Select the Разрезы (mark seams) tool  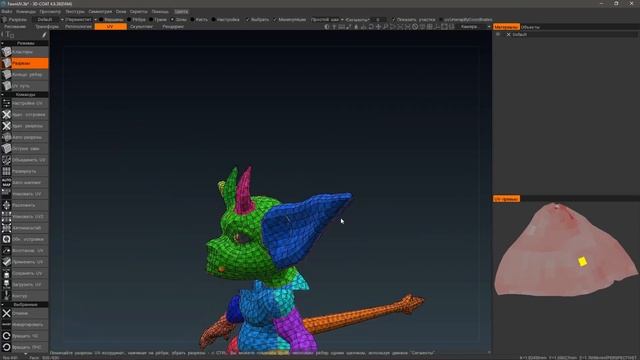coord(24,63)
